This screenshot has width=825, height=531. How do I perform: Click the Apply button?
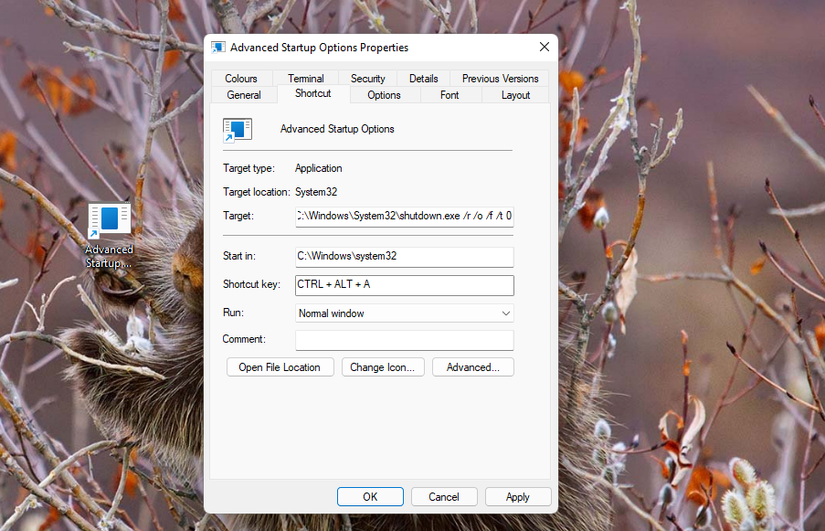(x=518, y=497)
